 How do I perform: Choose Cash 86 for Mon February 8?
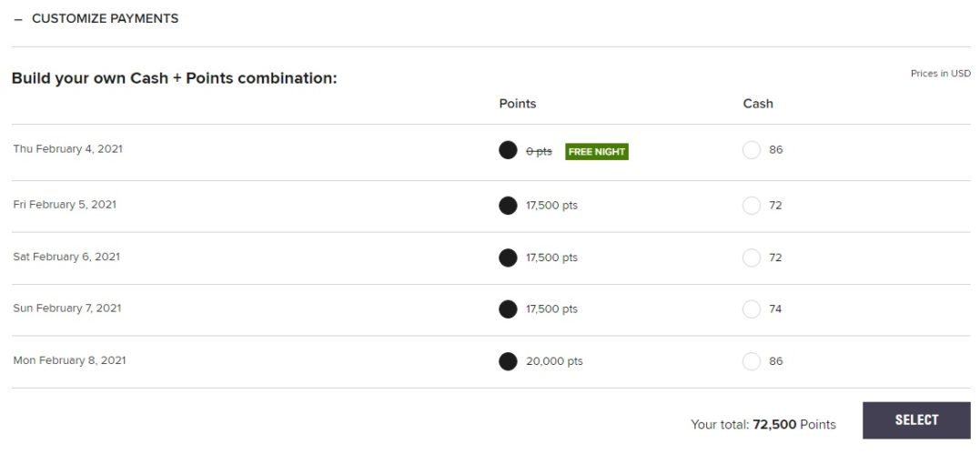(x=752, y=361)
